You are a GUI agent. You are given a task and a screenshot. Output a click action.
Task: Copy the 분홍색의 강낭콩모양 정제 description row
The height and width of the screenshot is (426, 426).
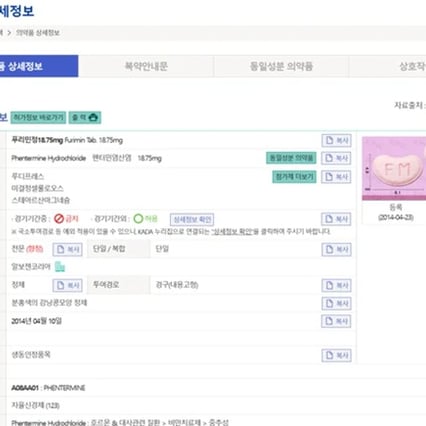coord(336,303)
